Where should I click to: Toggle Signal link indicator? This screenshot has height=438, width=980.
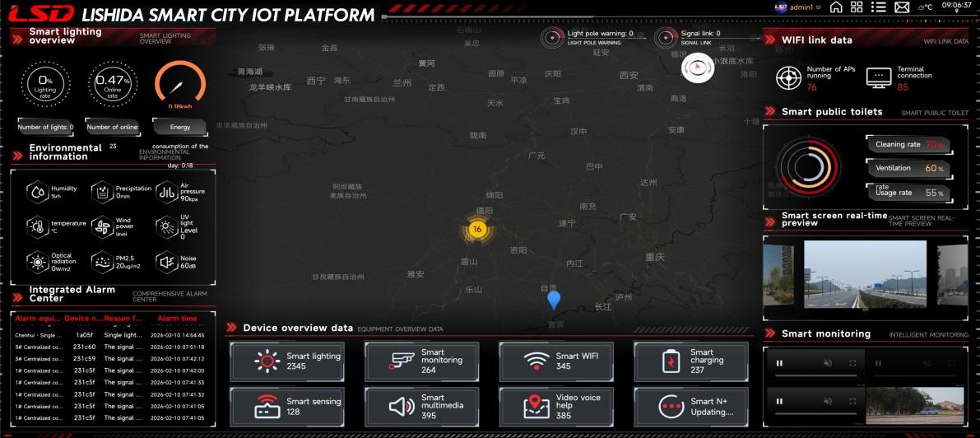(x=666, y=38)
